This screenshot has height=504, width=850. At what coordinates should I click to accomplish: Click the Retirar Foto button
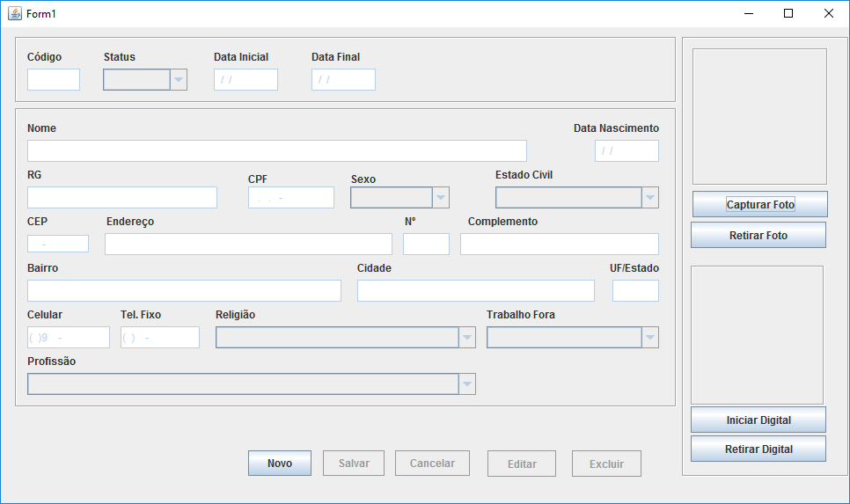tap(758, 235)
